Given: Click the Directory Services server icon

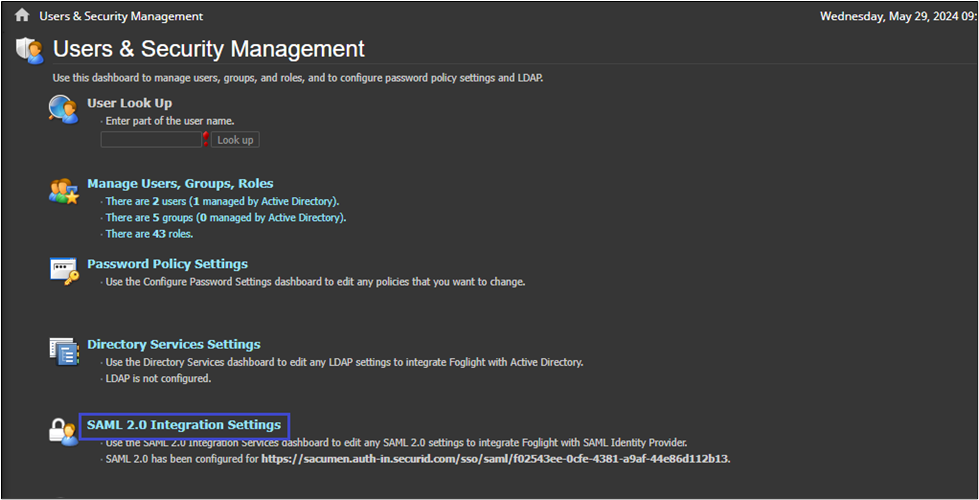Looking at the screenshot, I should (63, 351).
